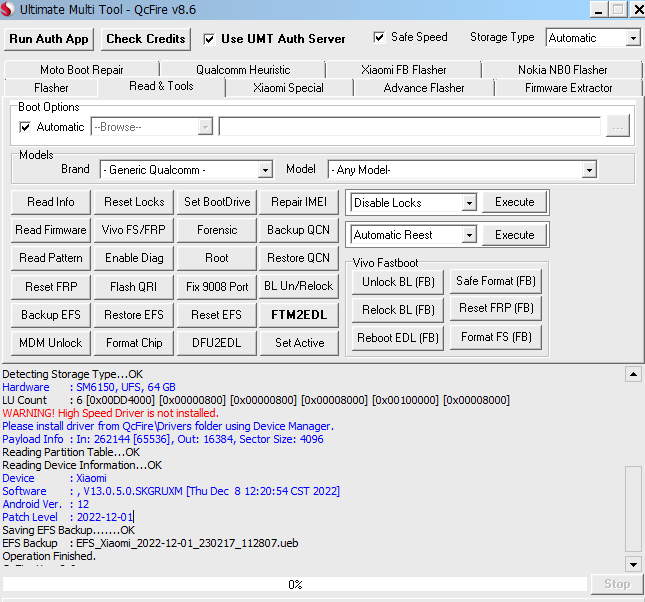Click Enable Diag button
645x602 pixels.
[x=134, y=258]
